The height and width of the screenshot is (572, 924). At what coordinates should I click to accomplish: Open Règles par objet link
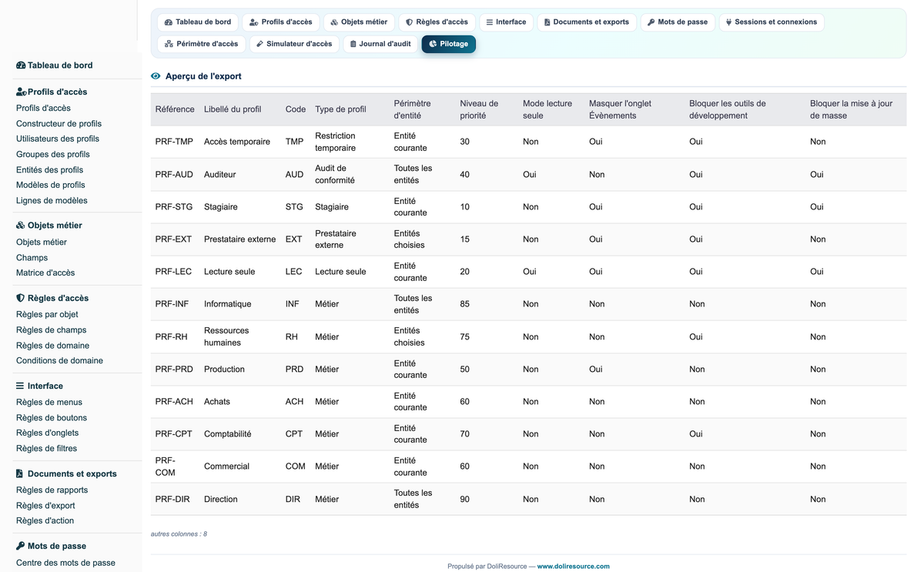(x=47, y=314)
